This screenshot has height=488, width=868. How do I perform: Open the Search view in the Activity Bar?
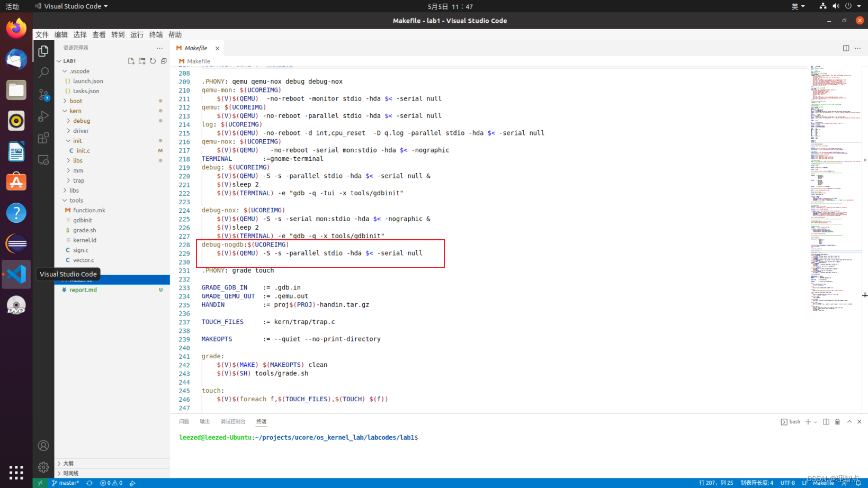coord(43,72)
